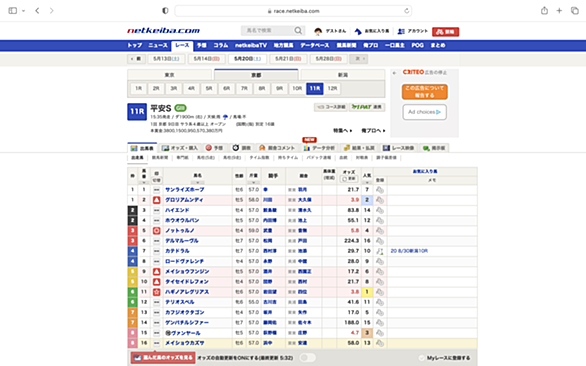The height and width of the screenshot is (366, 586).
Task: Expand the weight column sort dropdown
Action: (253, 183)
